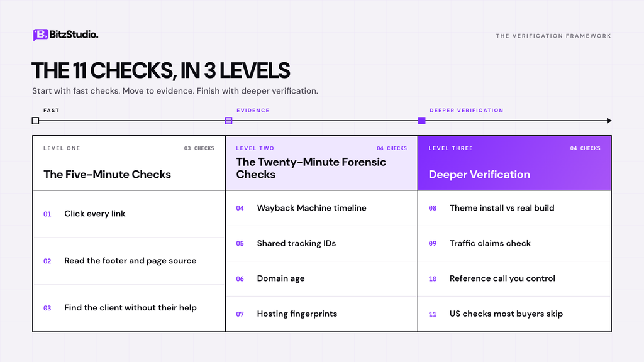
Task: Click the BitzStudio logo icon
Action: 40,35
